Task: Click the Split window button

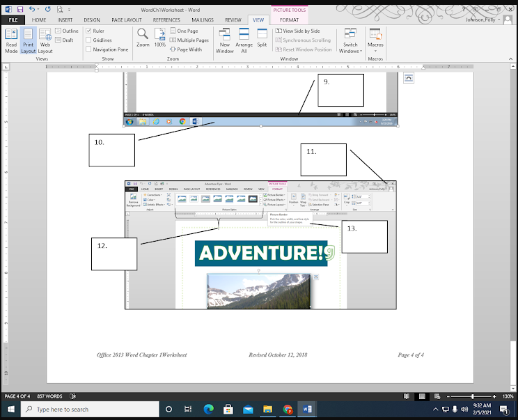Action: point(262,38)
